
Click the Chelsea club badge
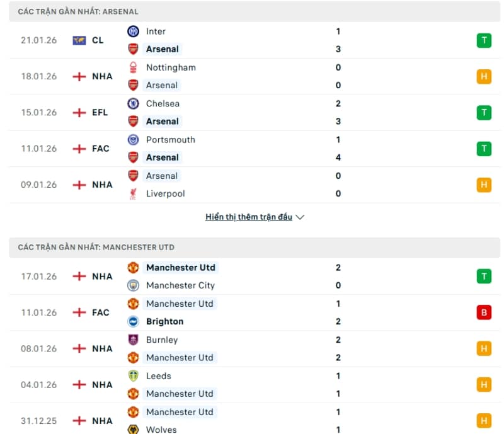click(133, 103)
